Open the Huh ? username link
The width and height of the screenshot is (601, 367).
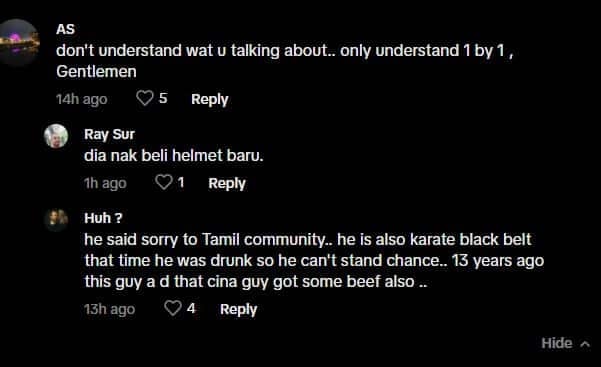[x=103, y=218]
